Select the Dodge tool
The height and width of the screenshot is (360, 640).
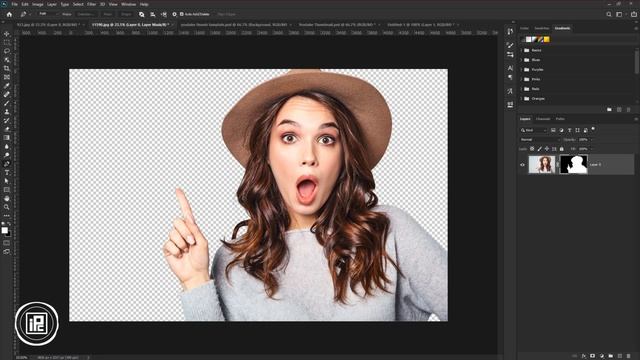pos(7,155)
